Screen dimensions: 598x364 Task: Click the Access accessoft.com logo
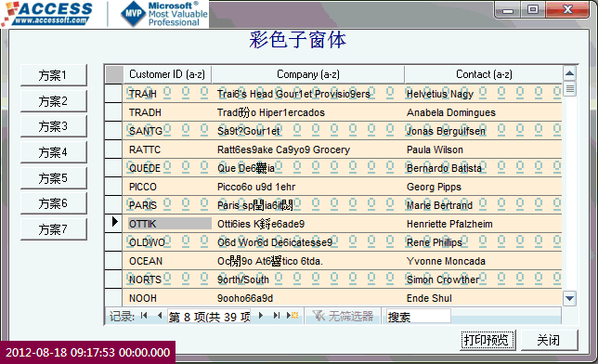(48, 14)
